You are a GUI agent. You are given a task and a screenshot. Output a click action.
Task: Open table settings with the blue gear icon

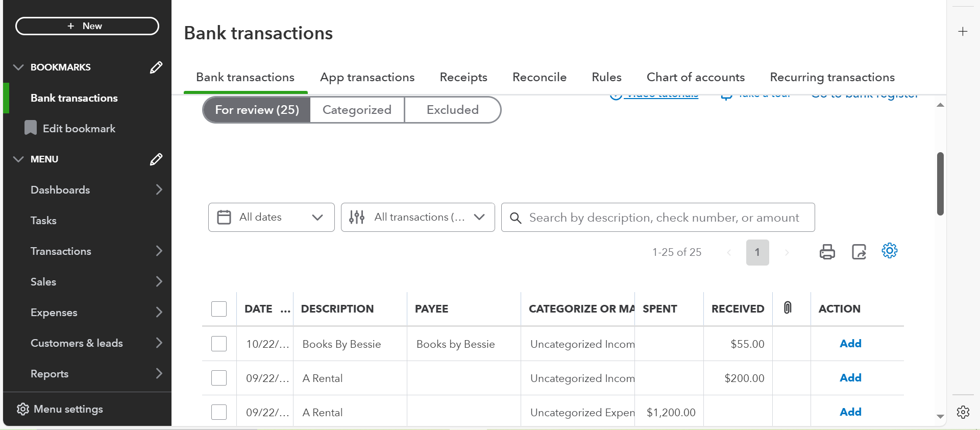coord(889,251)
